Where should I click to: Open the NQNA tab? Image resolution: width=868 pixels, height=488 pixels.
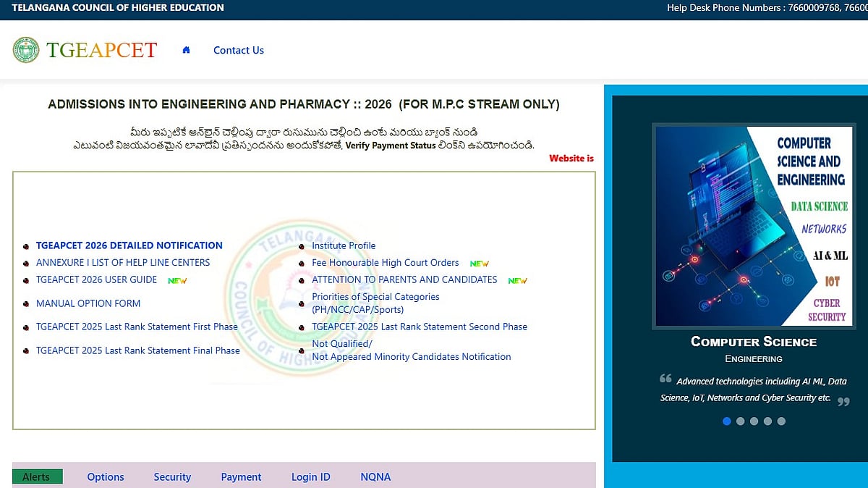[x=375, y=476]
